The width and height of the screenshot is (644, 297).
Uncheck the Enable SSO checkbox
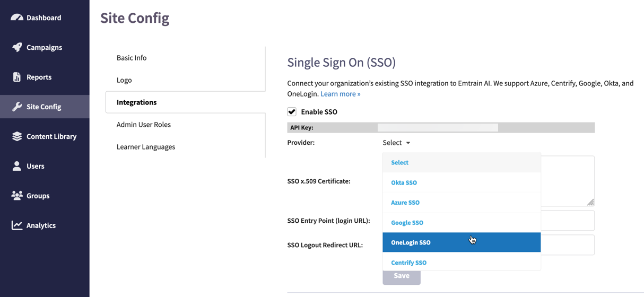tap(292, 112)
